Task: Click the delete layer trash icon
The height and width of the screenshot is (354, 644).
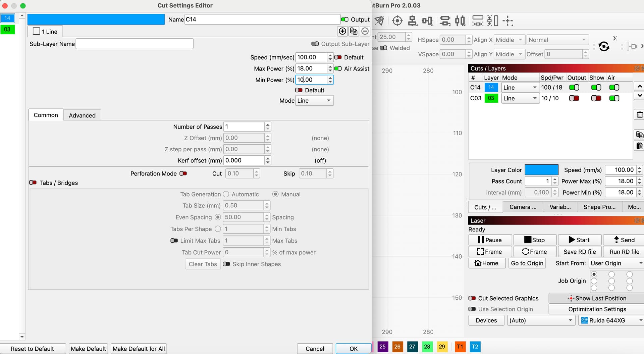Action: point(639,115)
